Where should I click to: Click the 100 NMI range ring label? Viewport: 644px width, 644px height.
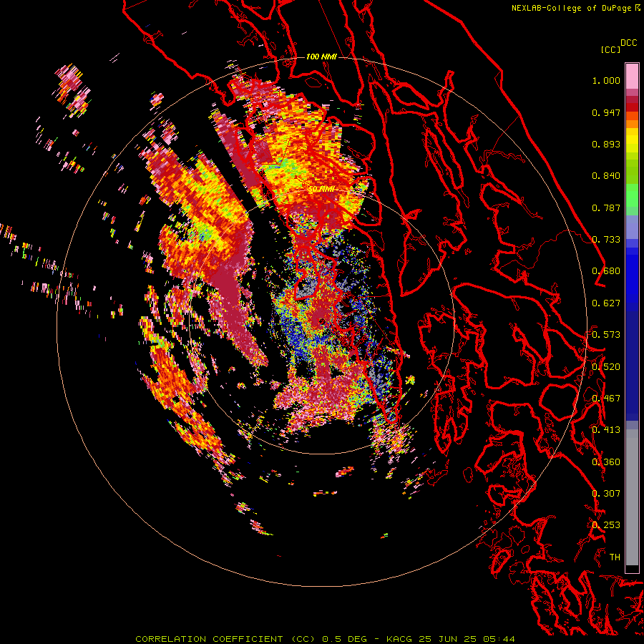point(321,57)
